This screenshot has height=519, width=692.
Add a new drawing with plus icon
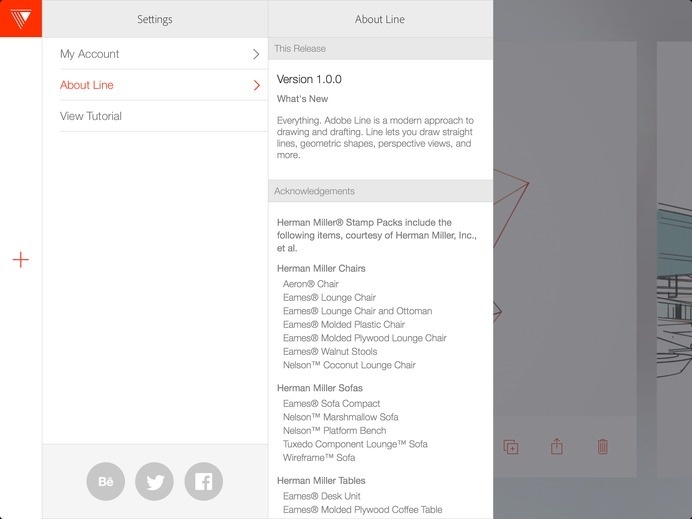[x=21, y=260]
